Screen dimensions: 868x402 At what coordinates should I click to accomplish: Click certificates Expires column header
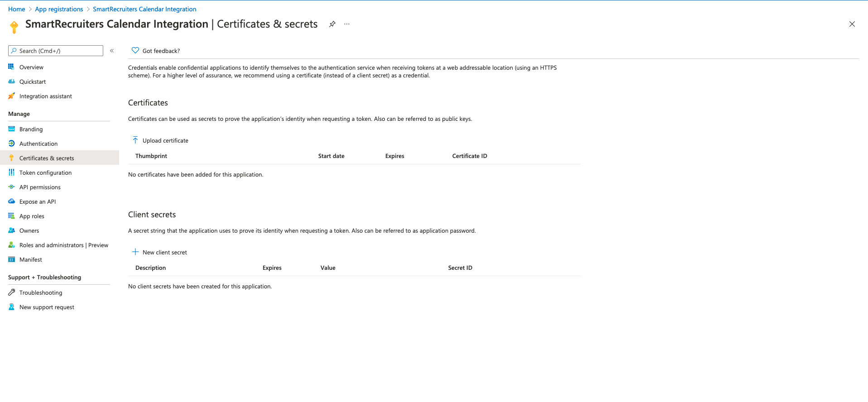(395, 156)
